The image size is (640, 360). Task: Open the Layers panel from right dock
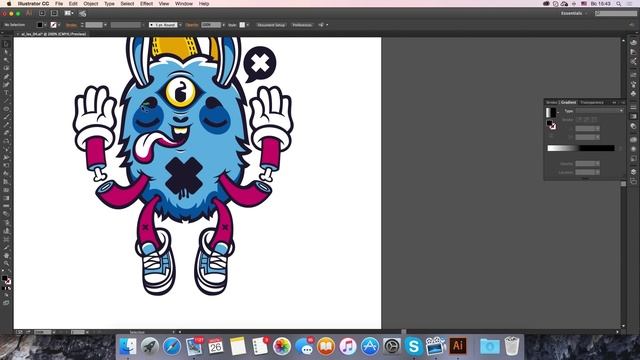(x=633, y=171)
